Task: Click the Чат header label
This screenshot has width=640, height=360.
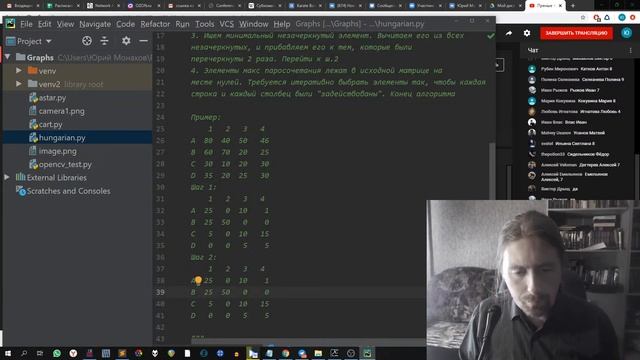Action: [533, 50]
